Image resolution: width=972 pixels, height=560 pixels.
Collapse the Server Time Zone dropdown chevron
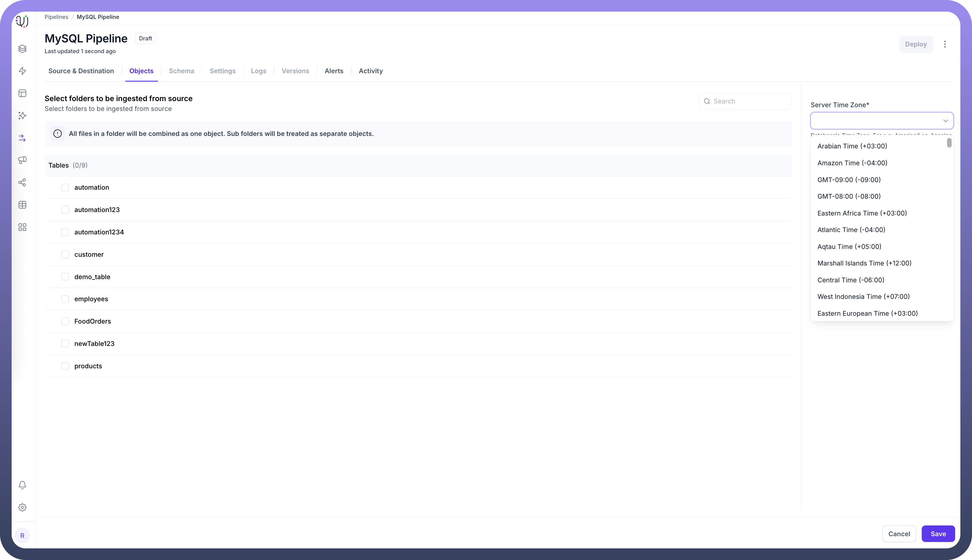[x=945, y=121]
